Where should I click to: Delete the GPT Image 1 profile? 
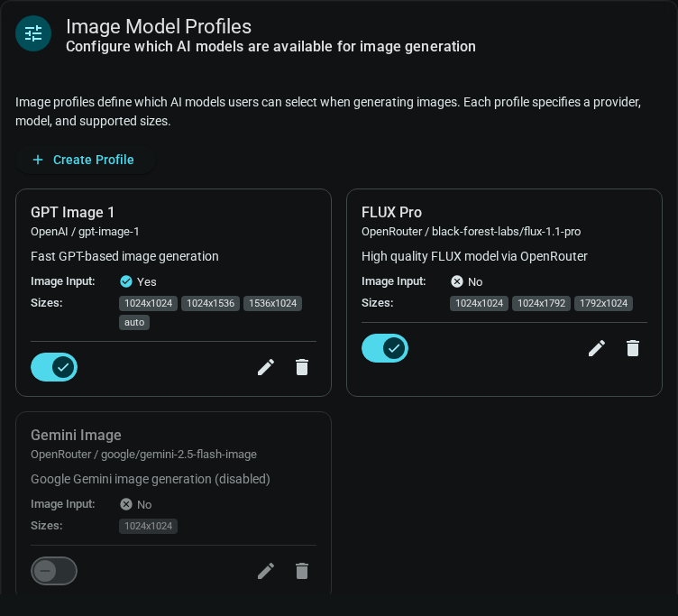tap(302, 367)
